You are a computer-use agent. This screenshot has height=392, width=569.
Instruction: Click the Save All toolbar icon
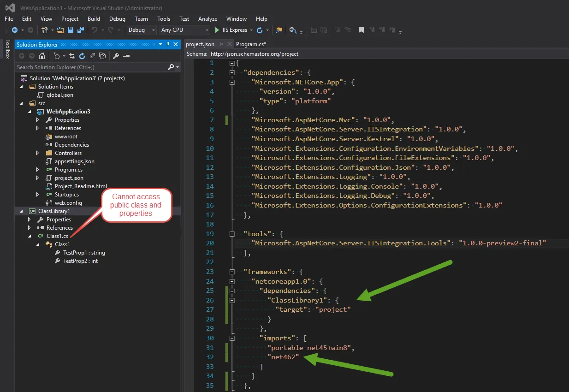coord(81,30)
